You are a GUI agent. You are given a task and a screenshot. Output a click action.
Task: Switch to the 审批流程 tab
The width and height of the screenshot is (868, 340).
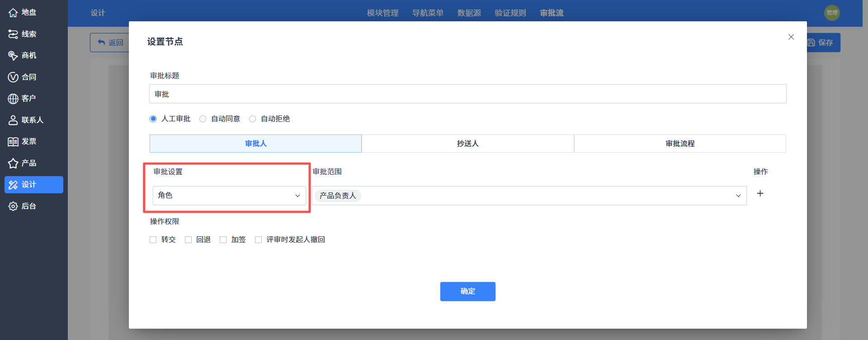point(680,144)
